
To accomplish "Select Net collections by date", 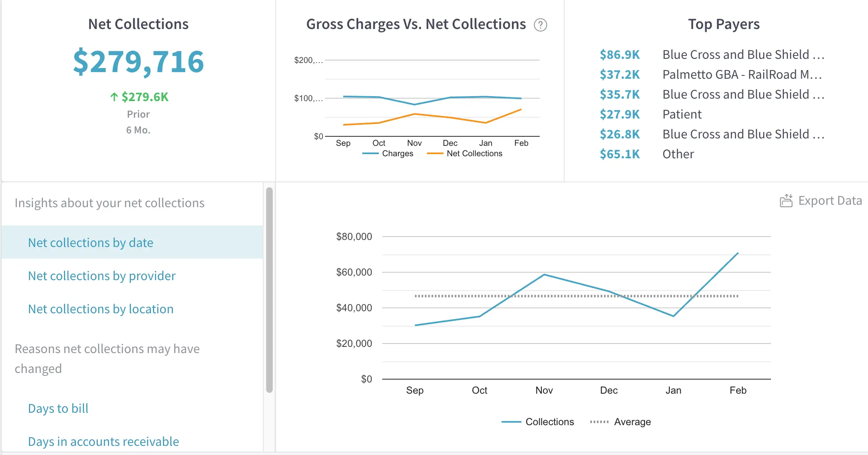I will pos(90,242).
